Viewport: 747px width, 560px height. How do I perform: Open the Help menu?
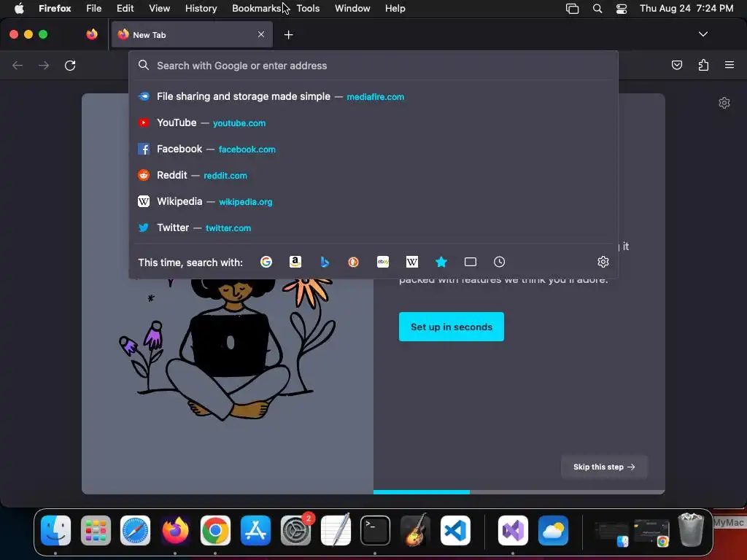[x=395, y=8]
